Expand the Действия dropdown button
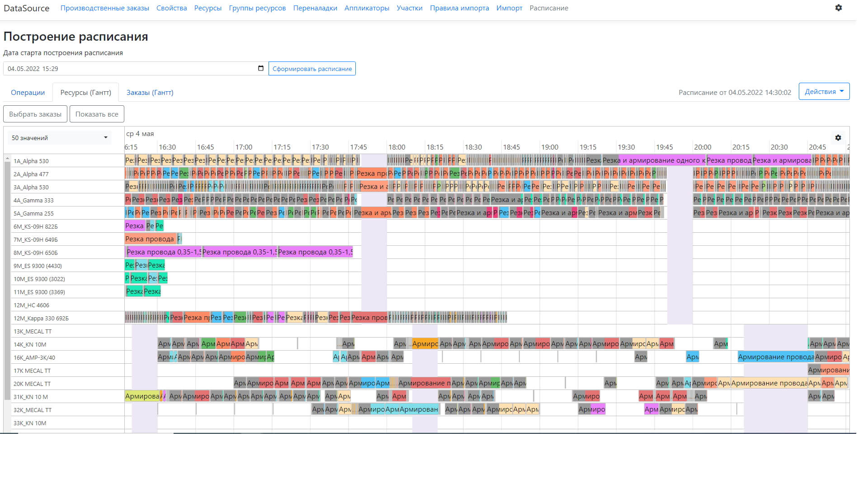The height and width of the screenshot is (488, 868). pyautogui.click(x=824, y=91)
